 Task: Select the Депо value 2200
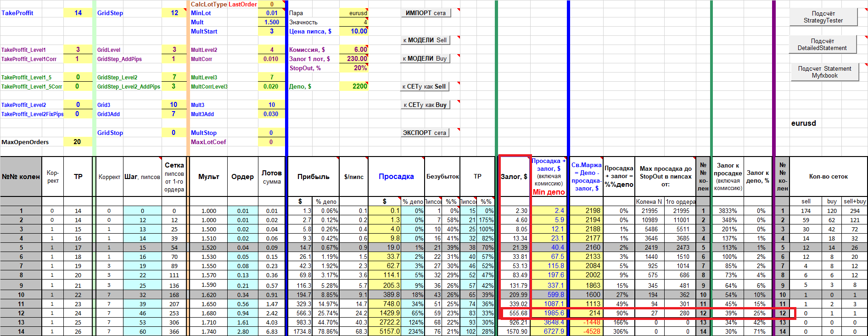pyautogui.click(x=353, y=86)
